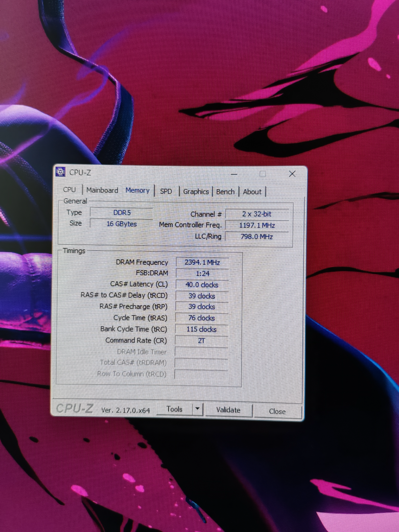Viewport: 399px width, 532px height.
Task: Select the 2 x 32-bit channel value
Action: pos(257,214)
